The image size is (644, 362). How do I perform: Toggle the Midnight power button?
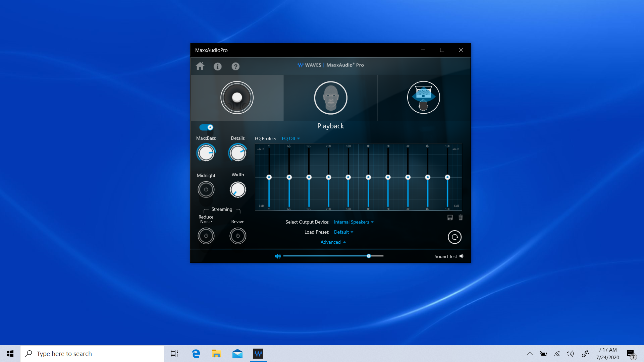coord(206,190)
